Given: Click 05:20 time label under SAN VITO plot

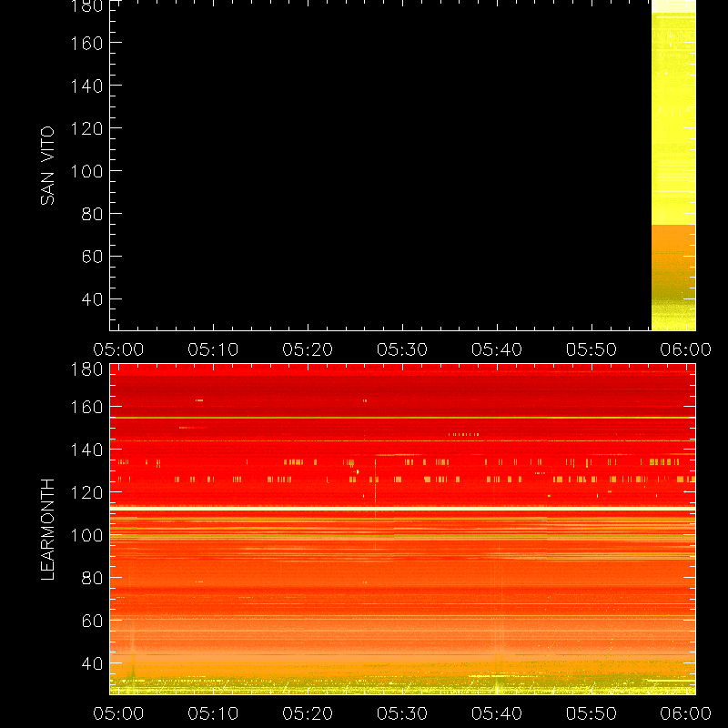Looking at the screenshot, I should click(308, 349).
